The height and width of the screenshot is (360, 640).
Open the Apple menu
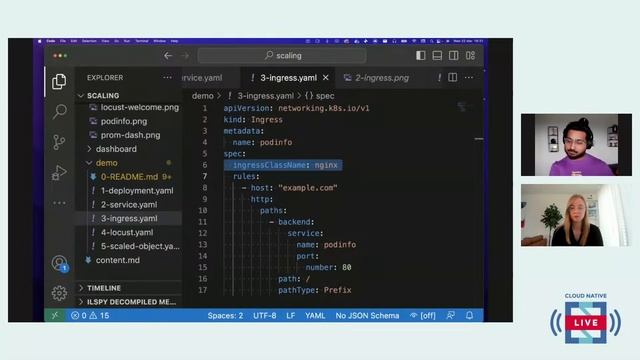[x=40, y=41]
